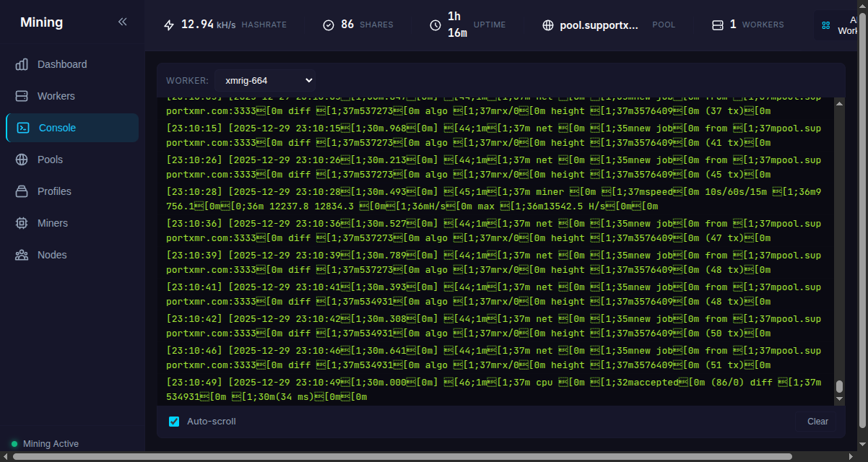
Task: Click the page horizontal scrollbar at bottom
Action: point(404,456)
